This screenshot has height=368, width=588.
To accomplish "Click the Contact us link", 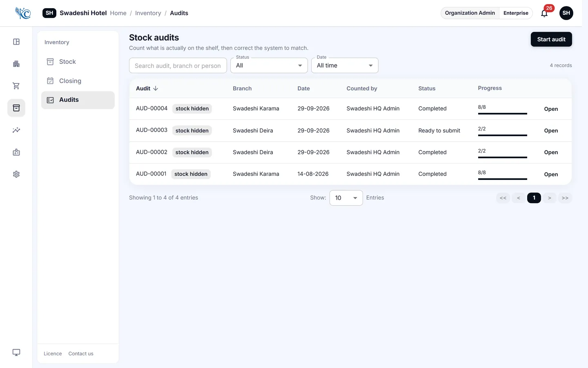I will (81, 354).
